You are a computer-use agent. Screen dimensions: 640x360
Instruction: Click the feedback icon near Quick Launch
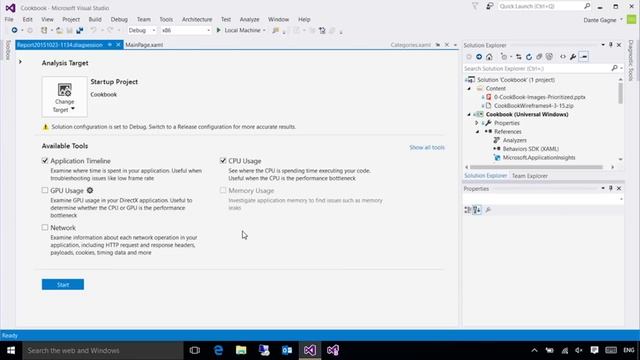pyautogui.click(x=489, y=6)
